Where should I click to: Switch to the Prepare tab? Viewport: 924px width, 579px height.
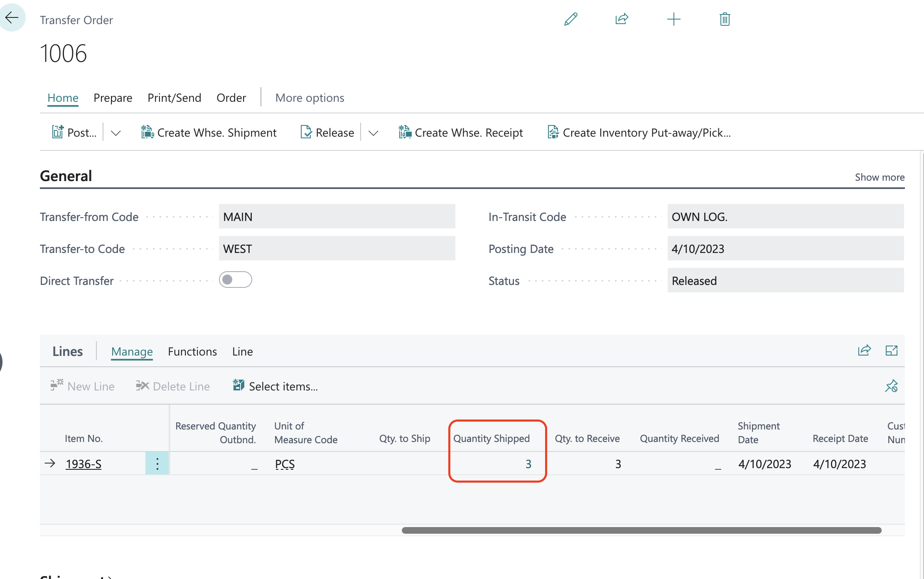coord(113,98)
